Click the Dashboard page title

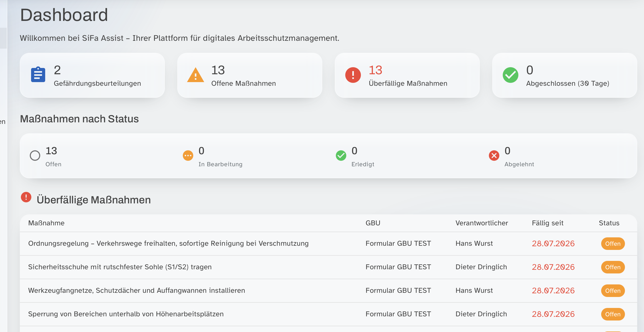click(64, 15)
